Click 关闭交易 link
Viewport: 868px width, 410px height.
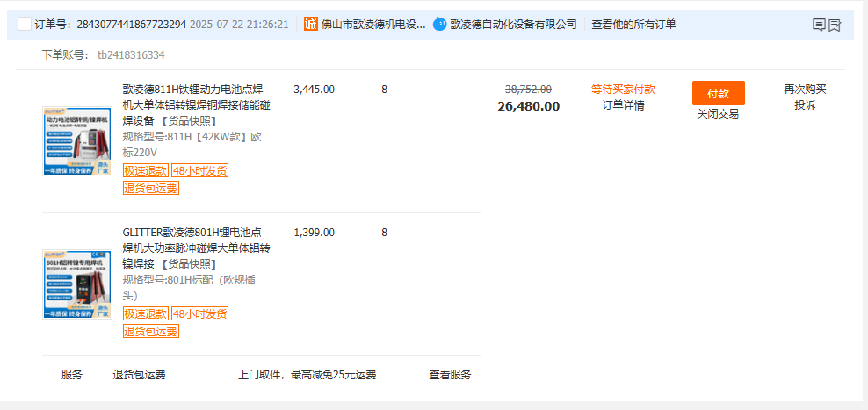[718, 114]
